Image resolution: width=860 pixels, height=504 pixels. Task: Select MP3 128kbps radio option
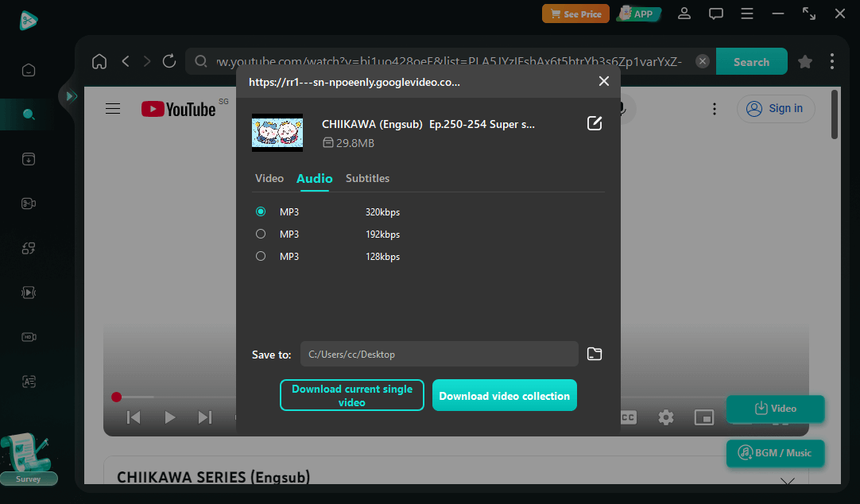261,256
